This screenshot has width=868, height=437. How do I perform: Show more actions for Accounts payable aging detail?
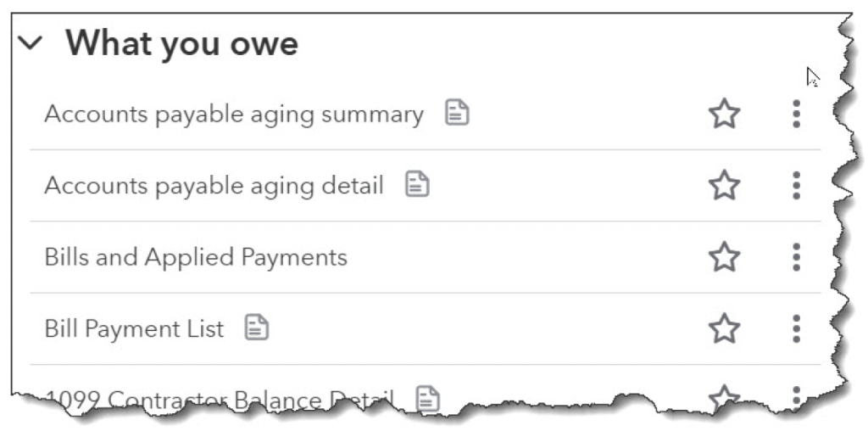(796, 185)
